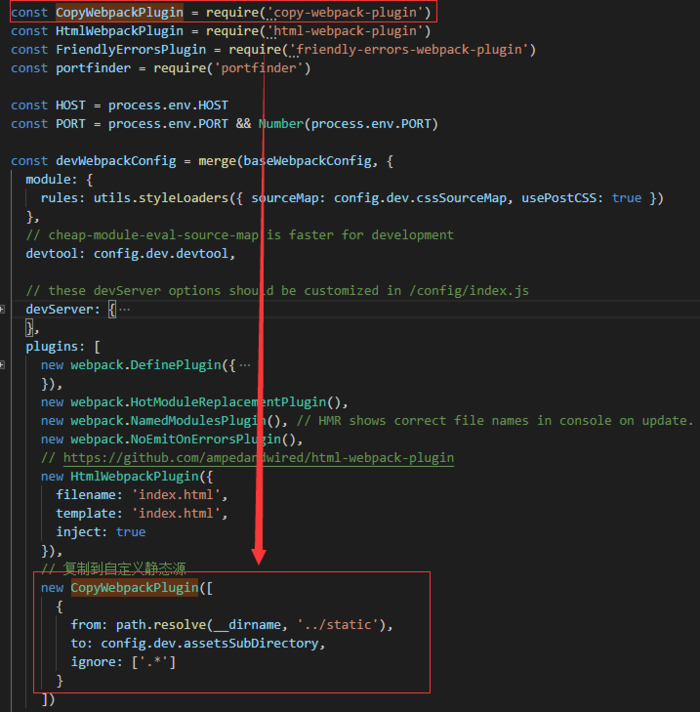Click config.dev.assetsSubDirectory value
The height and width of the screenshot is (712, 700).
point(209,643)
